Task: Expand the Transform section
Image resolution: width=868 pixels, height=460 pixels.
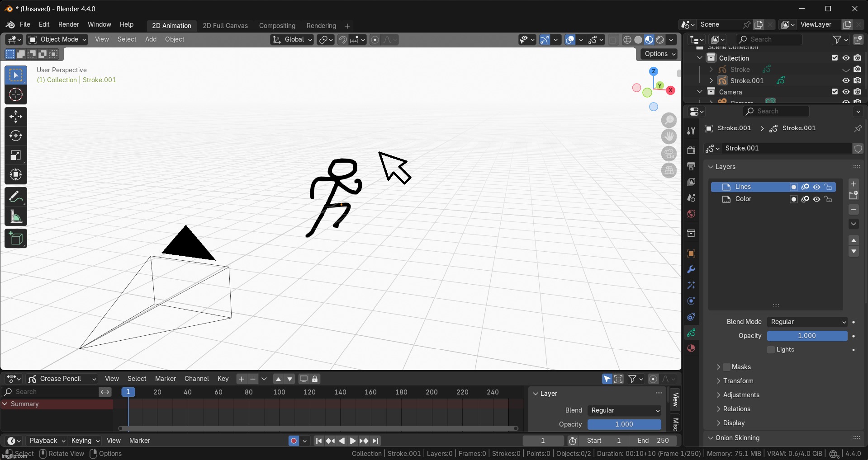Action: 738,381
